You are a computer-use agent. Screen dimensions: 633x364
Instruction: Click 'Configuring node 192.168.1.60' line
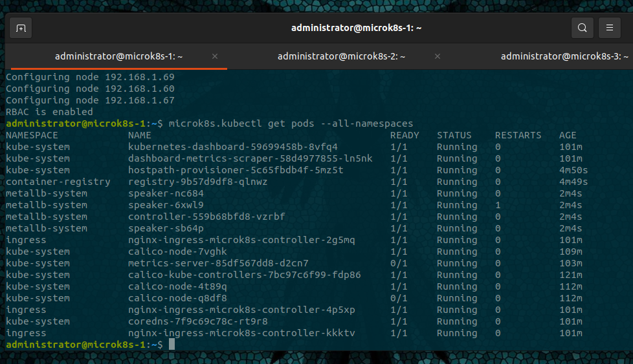[x=90, y=89]
